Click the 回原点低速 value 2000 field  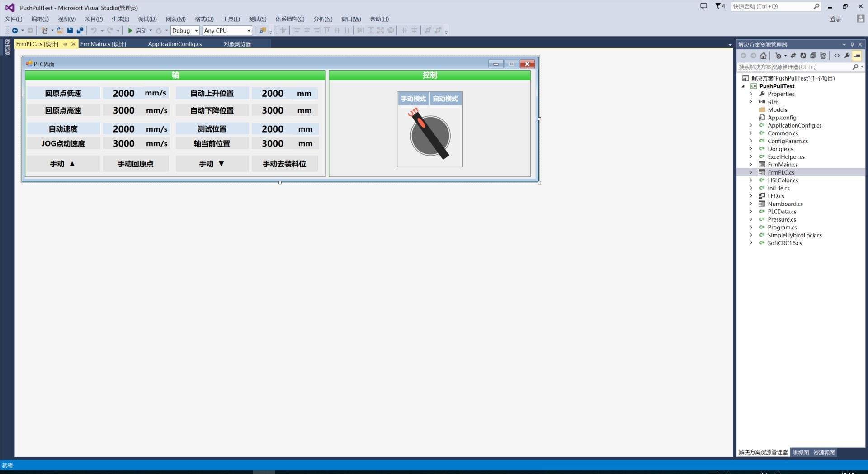(x=123, y=93)
